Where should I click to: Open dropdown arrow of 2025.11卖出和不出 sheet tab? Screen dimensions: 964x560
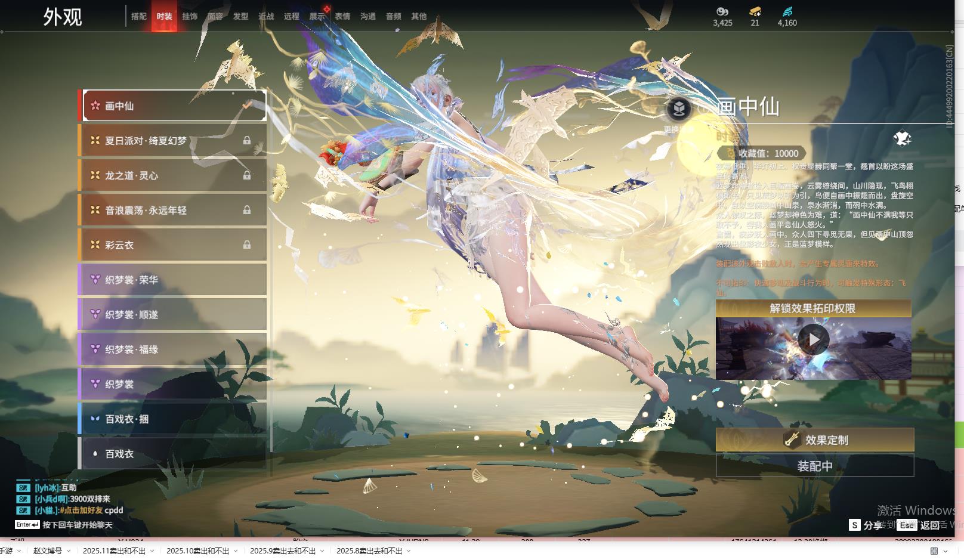pyautogui.click(x=152, y=551)
